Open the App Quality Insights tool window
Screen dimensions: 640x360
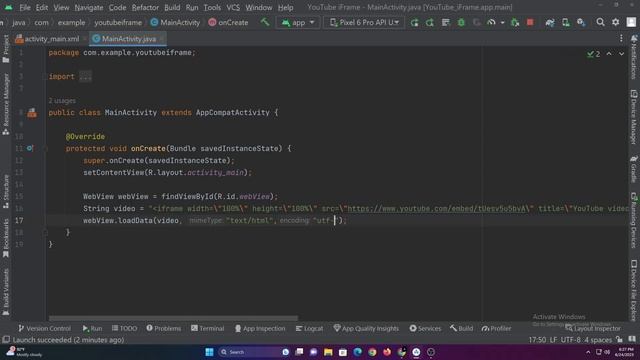point(366,328)
